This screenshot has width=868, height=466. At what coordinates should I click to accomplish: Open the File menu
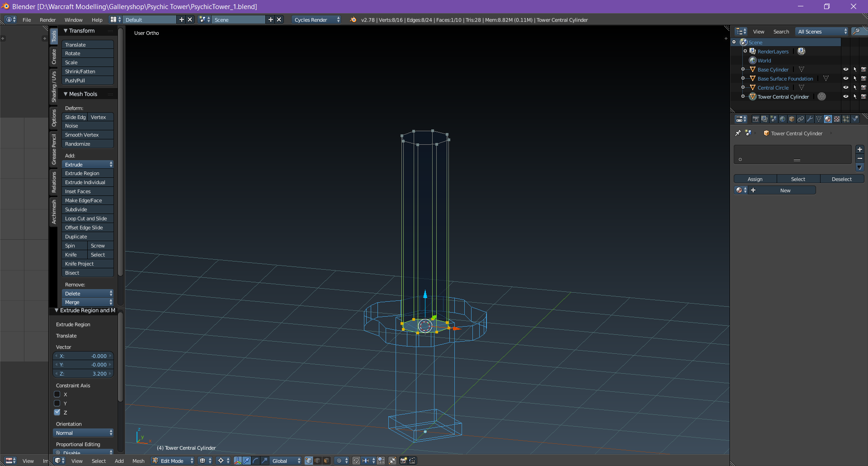(x=27, y=19)
